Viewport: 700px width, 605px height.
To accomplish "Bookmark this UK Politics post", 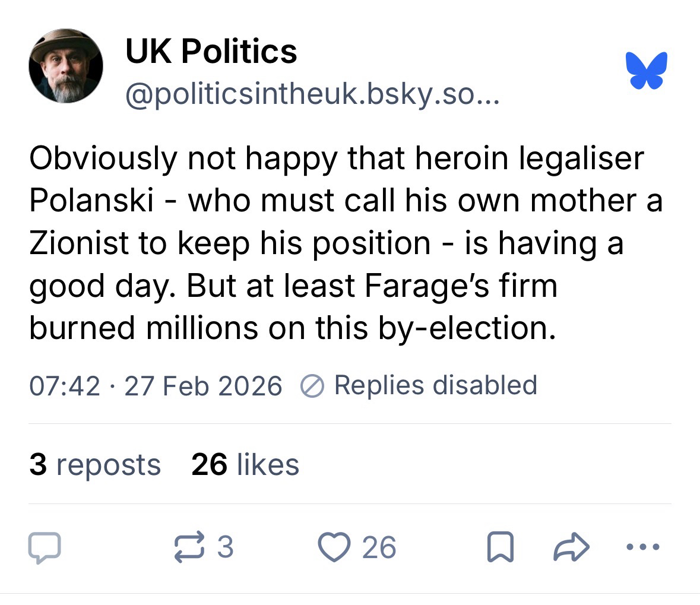I will coord(499,547).
